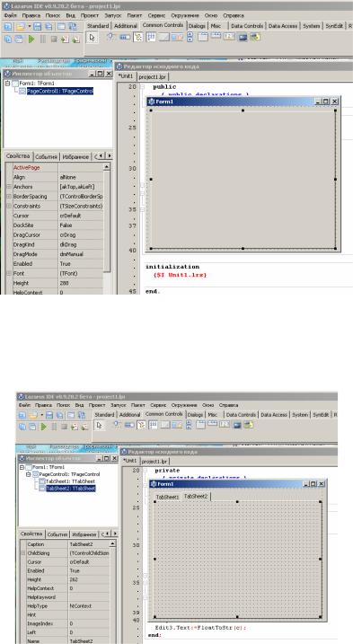
Task: Select TabSheet1 tab on the Form1 designer
Action: [168, 497]
